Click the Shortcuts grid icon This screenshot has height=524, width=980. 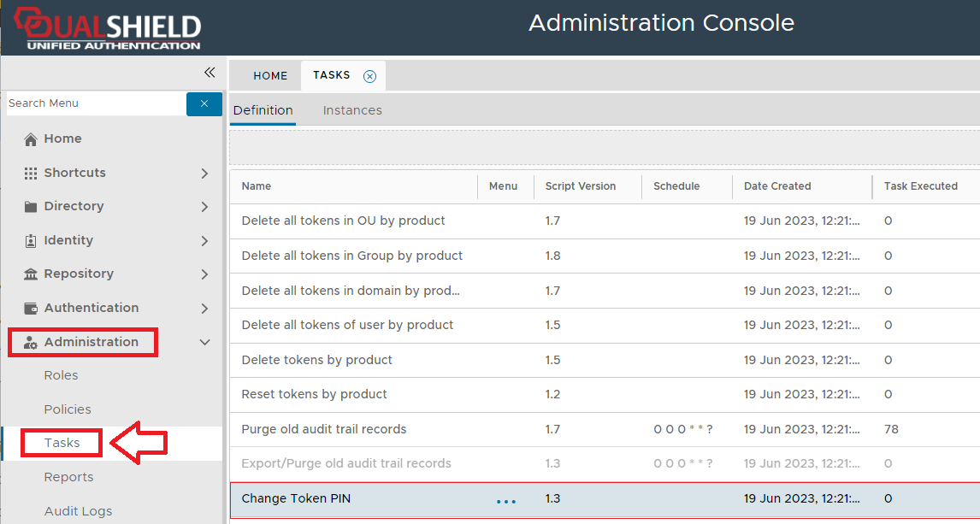(31, 173)
